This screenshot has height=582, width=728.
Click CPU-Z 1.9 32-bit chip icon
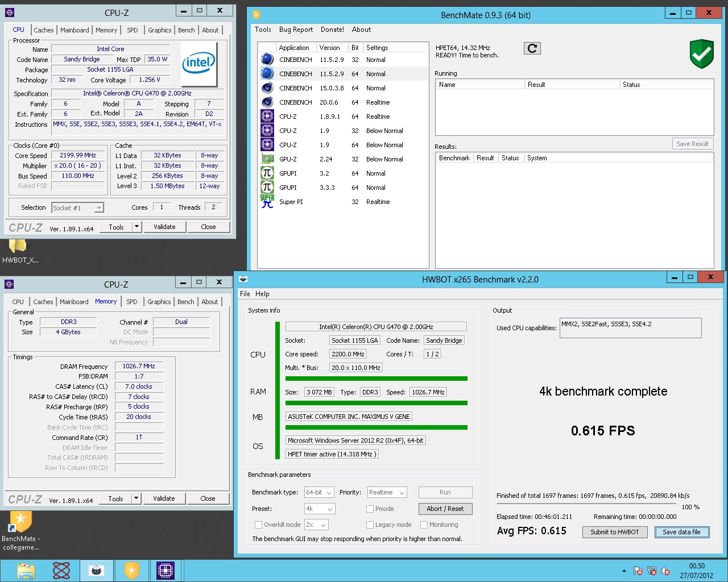[267, 130]
